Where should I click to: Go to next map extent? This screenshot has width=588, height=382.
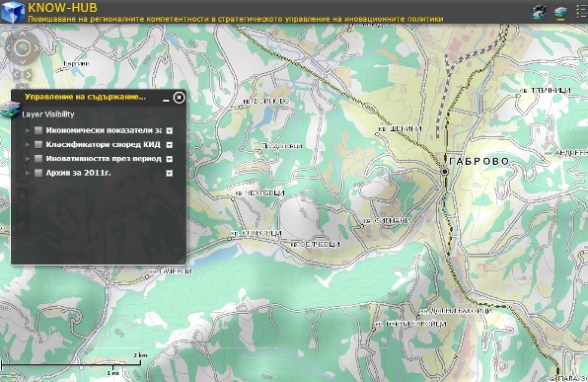(28, 74)
